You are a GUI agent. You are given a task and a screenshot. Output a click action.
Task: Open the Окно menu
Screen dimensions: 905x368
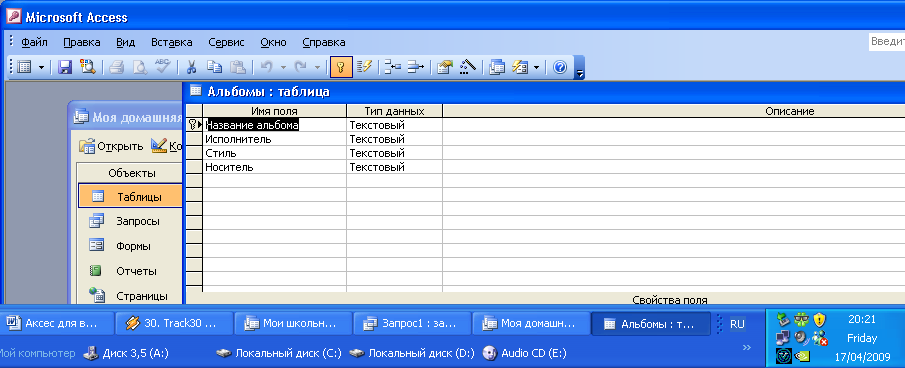(273, 42)
